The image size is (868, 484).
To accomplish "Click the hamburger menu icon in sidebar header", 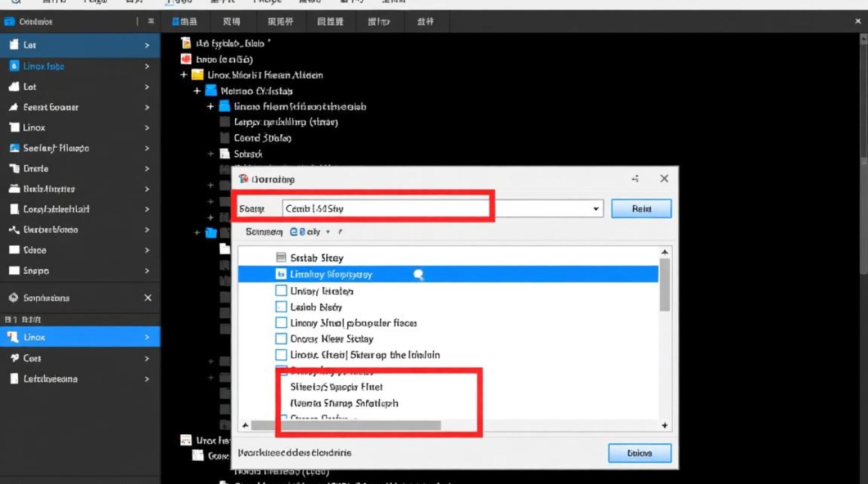I will 151,21.
